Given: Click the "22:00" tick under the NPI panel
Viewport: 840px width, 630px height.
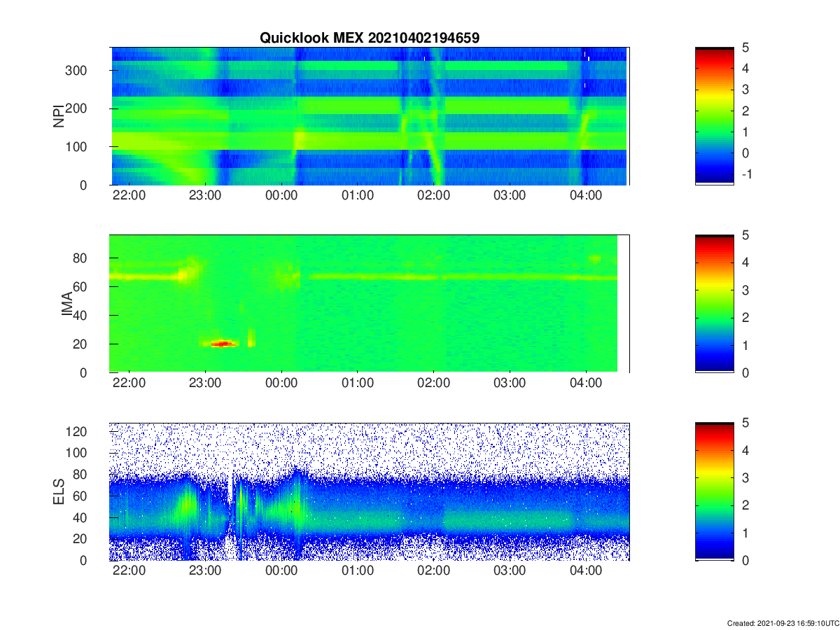Looking at the screenshot, I should point(129,195).
